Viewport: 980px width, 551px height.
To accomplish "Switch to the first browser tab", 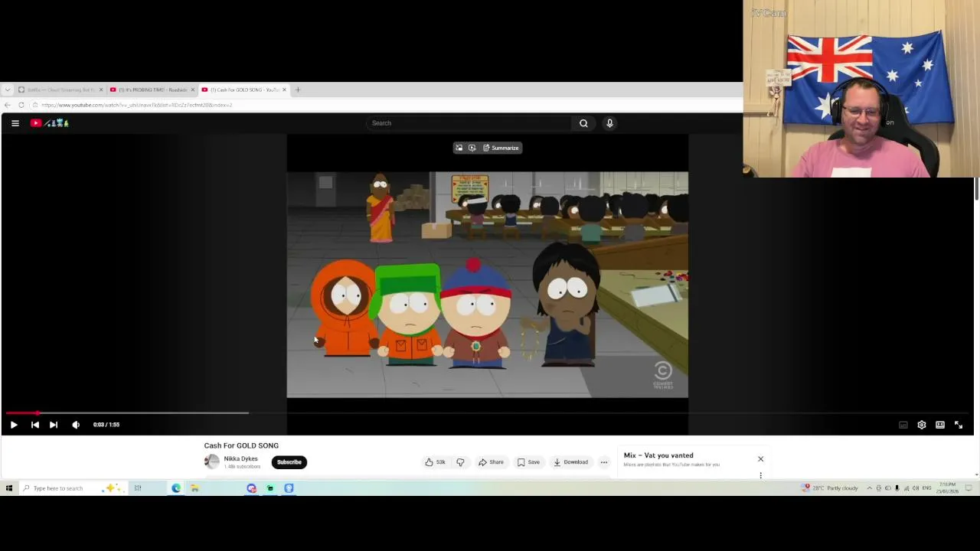I will [x=60, y=90].
